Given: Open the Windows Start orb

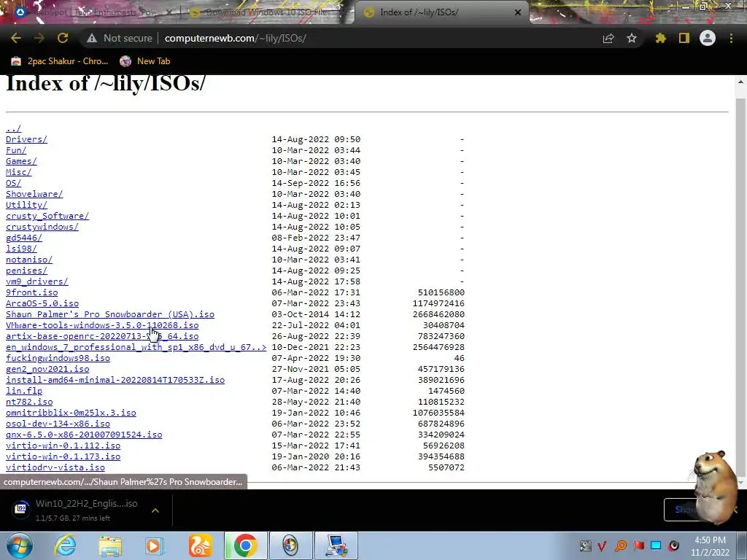Looking at the screenshot, I should pyautogui.click(x=19, y=545).
